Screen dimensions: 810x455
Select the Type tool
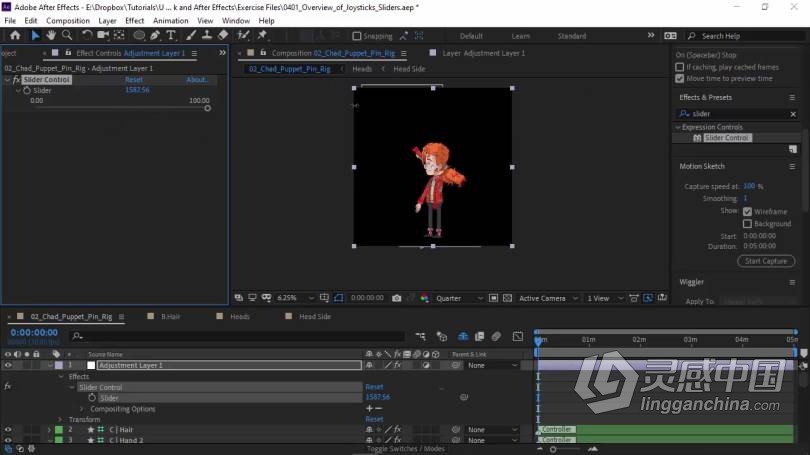tap(171, 35)
